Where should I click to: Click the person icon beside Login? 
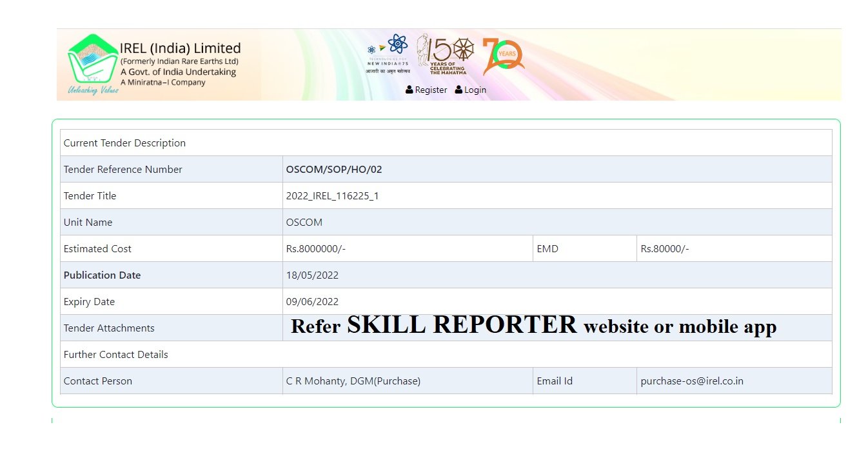459,90
